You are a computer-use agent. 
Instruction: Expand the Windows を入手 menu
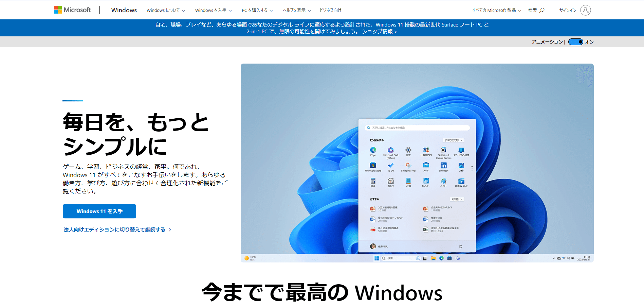(213, 10)
